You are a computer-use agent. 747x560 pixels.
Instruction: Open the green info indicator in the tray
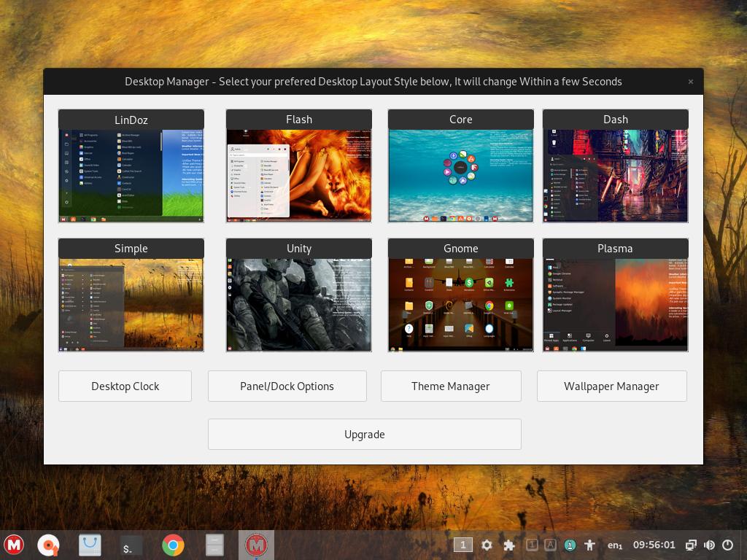tap(570, 545)
